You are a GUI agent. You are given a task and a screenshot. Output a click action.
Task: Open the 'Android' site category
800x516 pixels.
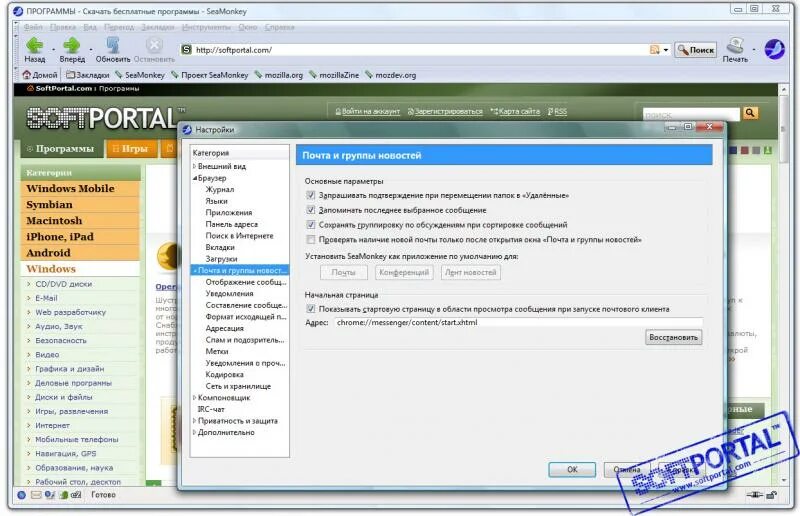(x=81, y=253)
